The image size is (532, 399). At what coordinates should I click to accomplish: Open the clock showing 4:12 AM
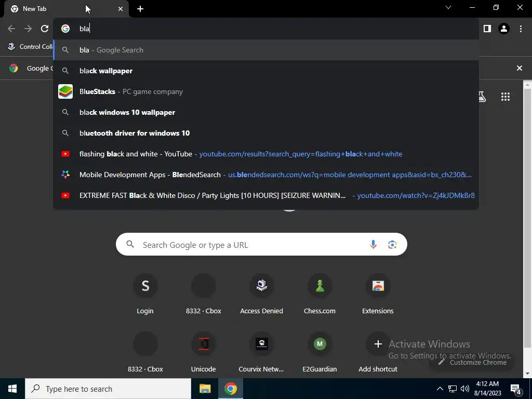point(487,389)
